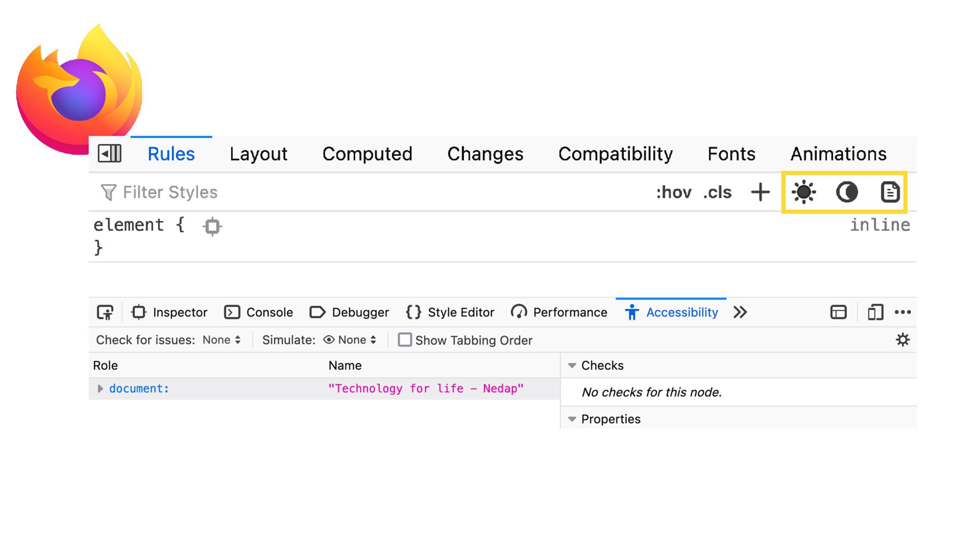Toggle Responsive Design Mode icon

pos(875,312)
